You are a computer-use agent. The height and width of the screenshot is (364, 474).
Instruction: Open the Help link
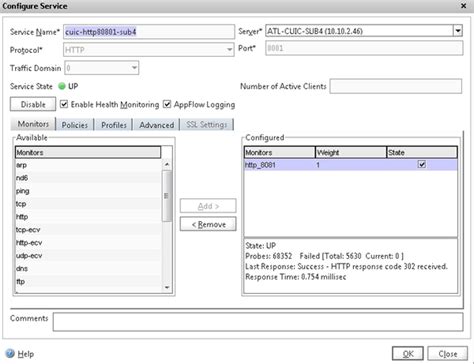(x=26, y=354)
